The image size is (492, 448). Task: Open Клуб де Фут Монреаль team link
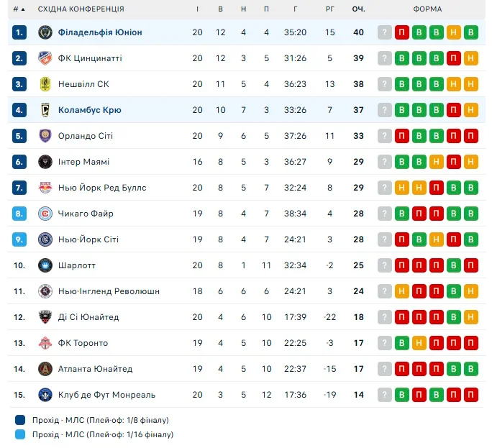tap(106, 395)
